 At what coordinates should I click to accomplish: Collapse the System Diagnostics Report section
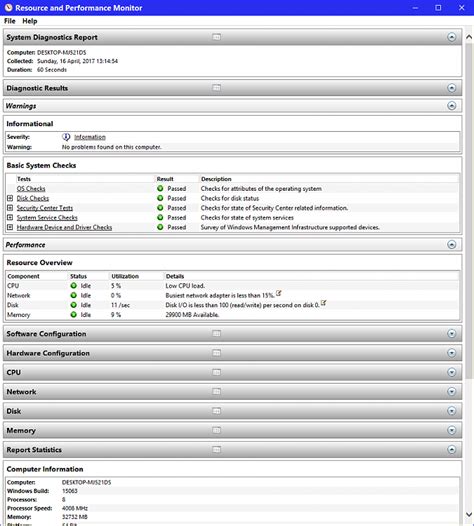pyautogui.click(x=452, y=37)
